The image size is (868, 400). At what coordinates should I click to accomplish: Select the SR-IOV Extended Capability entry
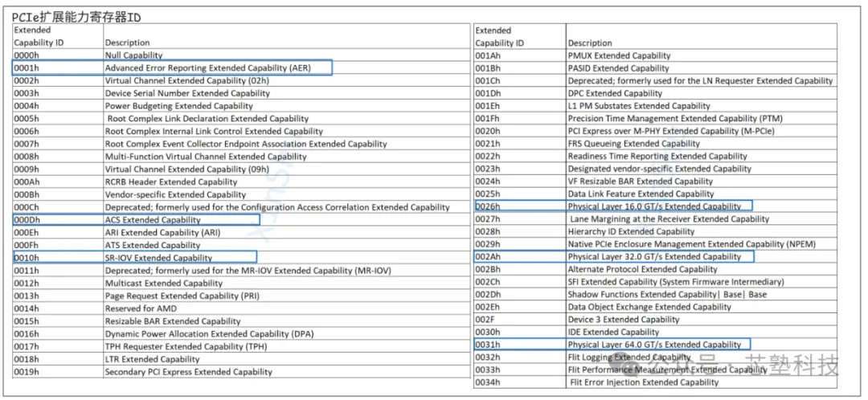tap(158, 258)
